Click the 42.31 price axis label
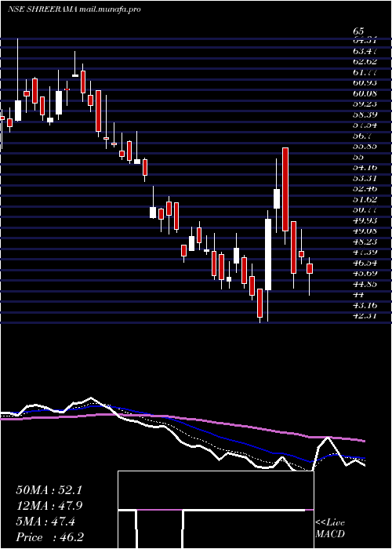The height and width of the screenshot is (549, 392). pyautogui.click(x=365, y=315)
